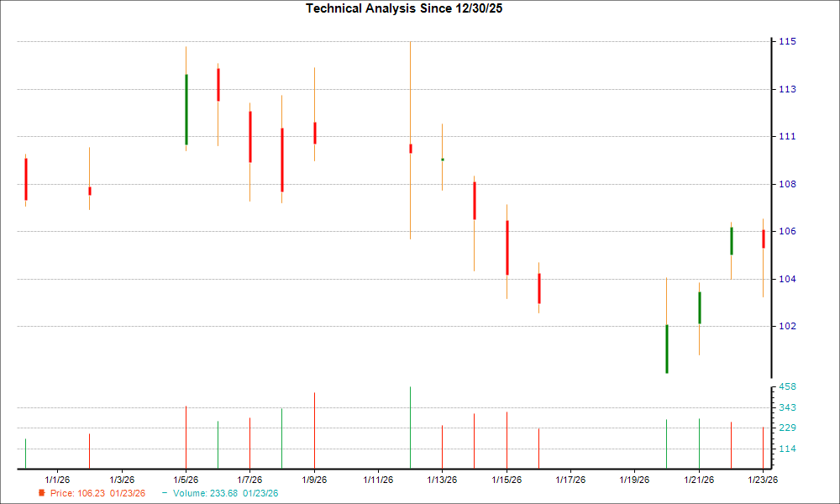Click the green candlestick on 1/5/26
This screenshot has width=840, height=504.
(x=186, y=109)
